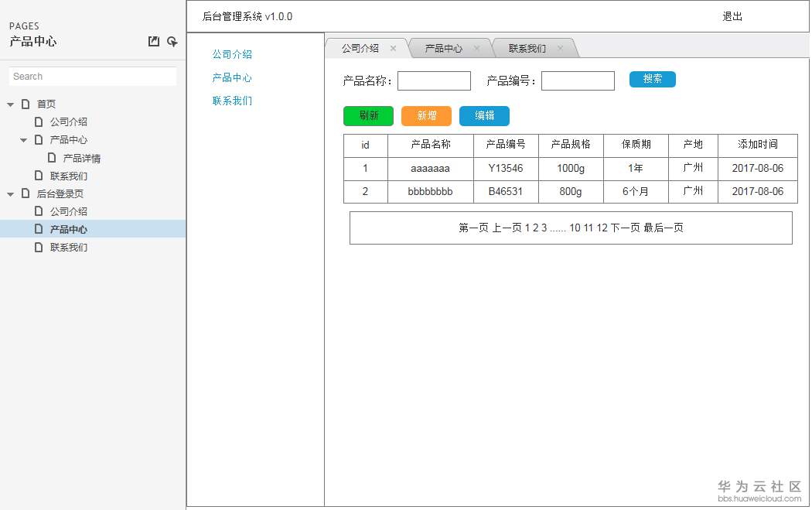Click cell B46531 in table
Image resolution: width=812 pixels, height=510 pixels.
506,192
